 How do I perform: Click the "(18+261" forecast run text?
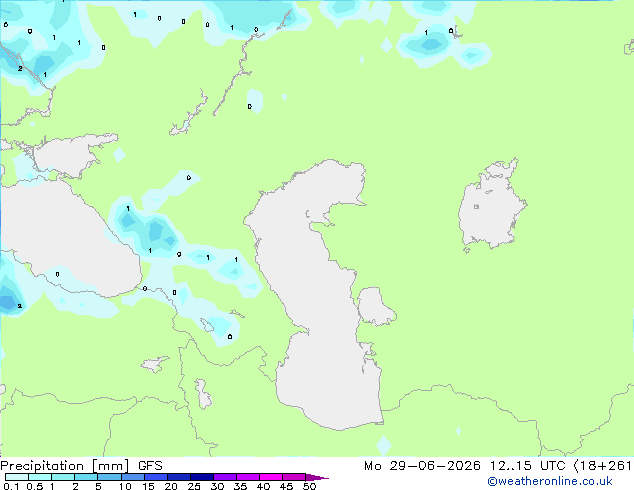coord(603,466)
